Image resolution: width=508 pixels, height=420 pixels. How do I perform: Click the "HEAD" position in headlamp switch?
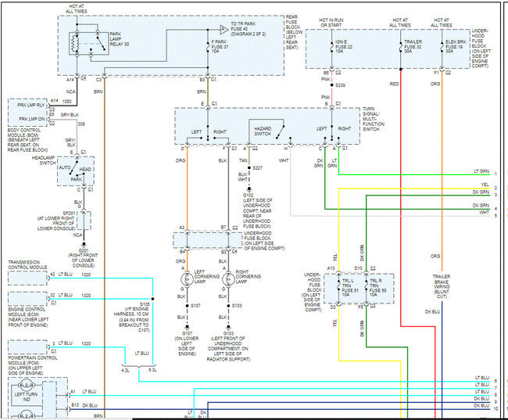(x=85, y=169)
